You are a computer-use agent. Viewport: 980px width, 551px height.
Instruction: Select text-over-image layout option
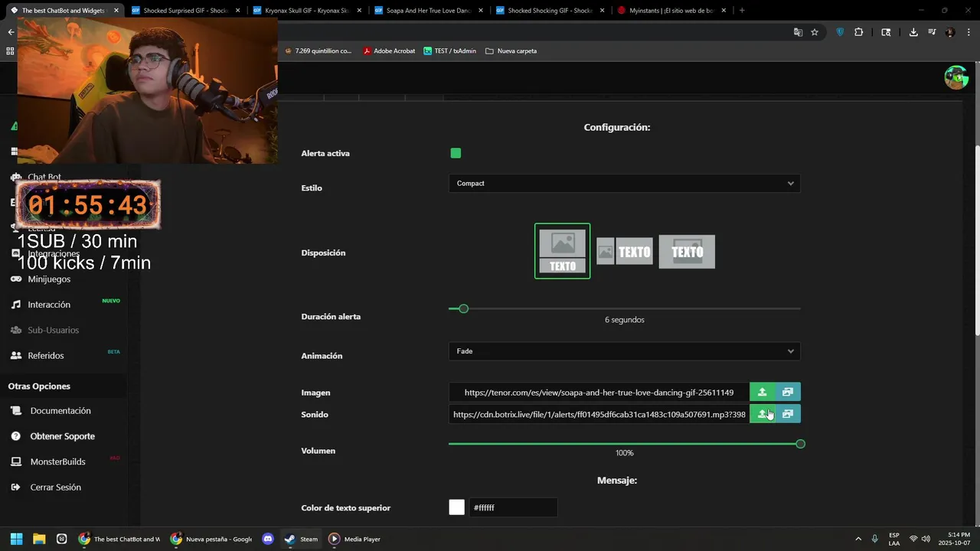coord(687,251)
